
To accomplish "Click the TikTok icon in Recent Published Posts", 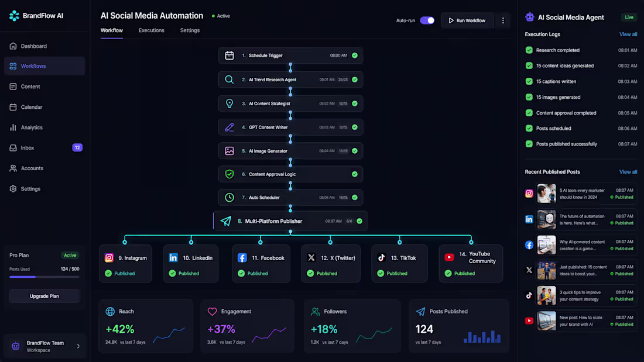I will tap(529, 295).
